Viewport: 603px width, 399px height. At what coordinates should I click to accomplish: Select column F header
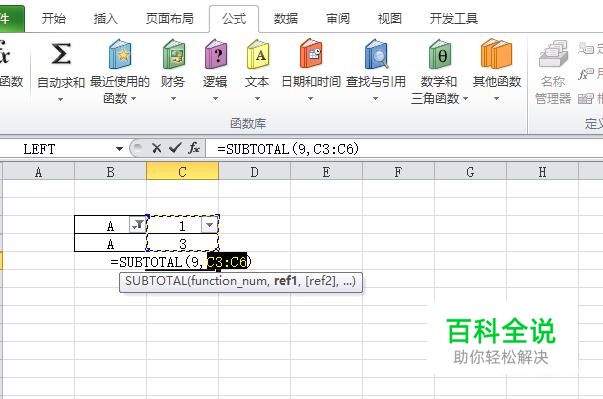(x=398, y=172)
